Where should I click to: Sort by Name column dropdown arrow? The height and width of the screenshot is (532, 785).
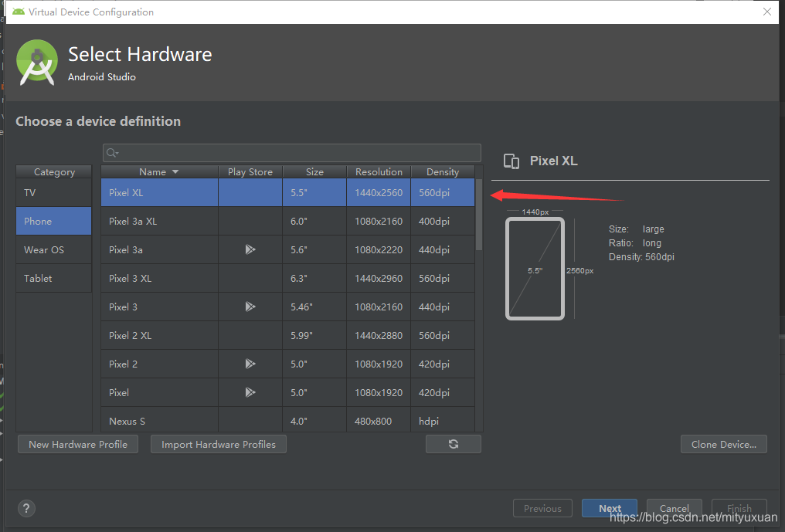(x=175, y=171)
